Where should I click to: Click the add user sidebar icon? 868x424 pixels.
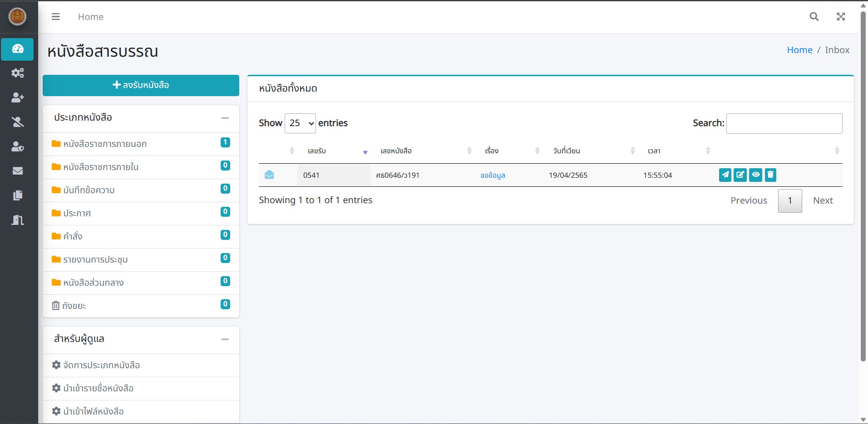tap(18, 97)
